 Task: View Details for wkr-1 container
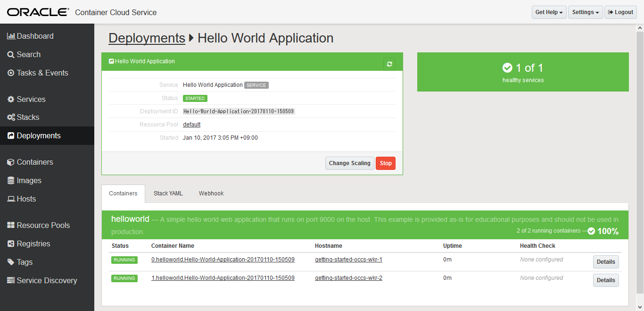pos(606,262)
